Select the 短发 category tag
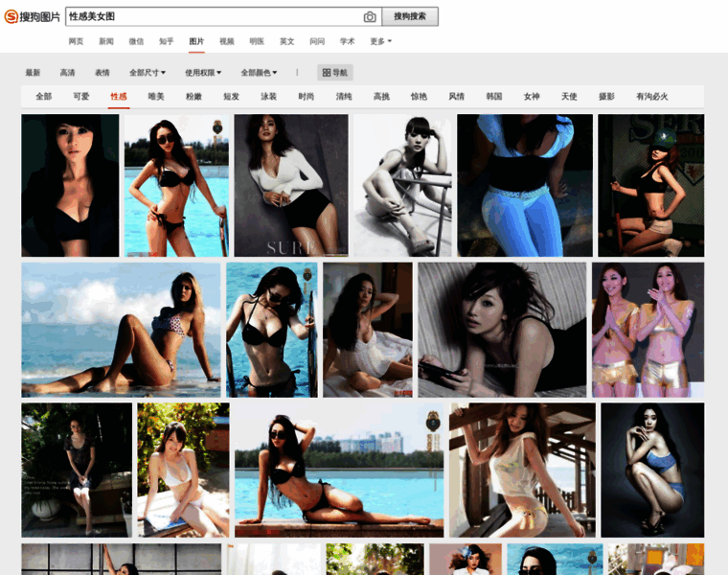 [x=231, y=97]
